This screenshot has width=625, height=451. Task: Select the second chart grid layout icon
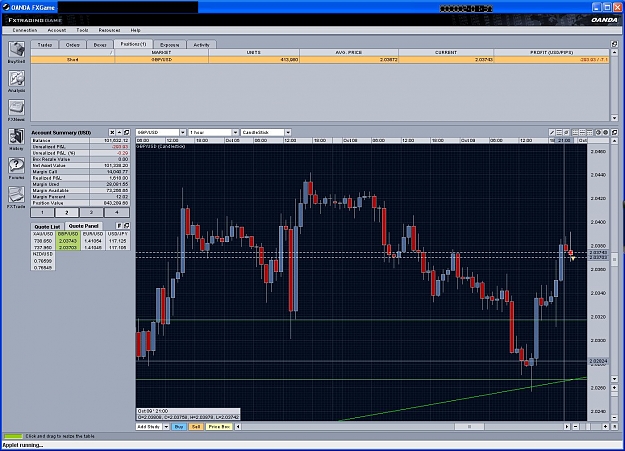(x=582, y=132)
